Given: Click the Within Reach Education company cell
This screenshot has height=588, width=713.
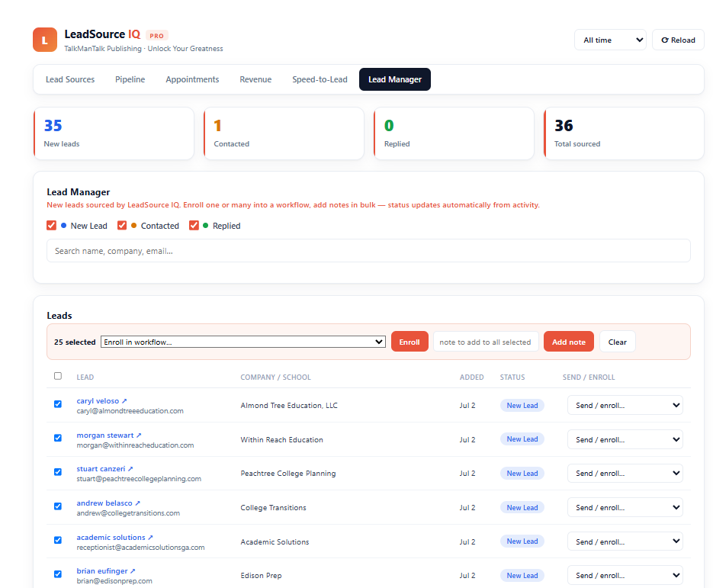Looking at the screenshot, I should [282, 440].
